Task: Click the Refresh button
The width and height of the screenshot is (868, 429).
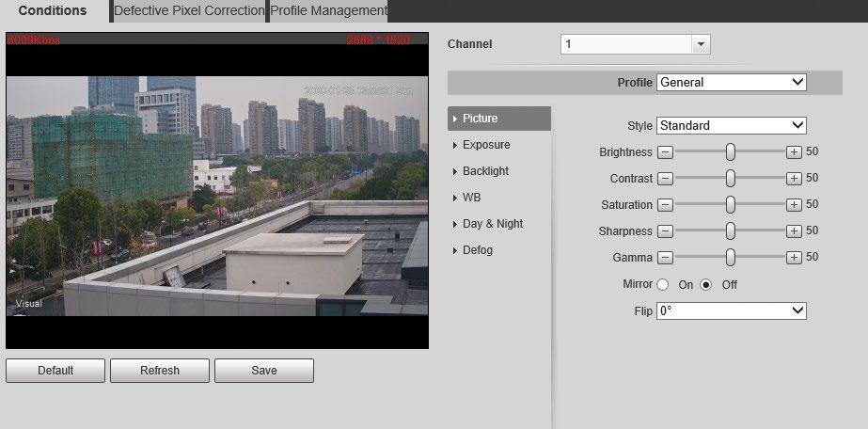Action: coord(160,371)
